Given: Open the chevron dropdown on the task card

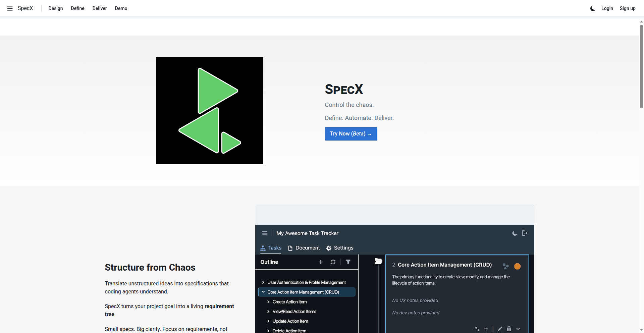Looking at the screenshot, I should (x=518, y=329).
